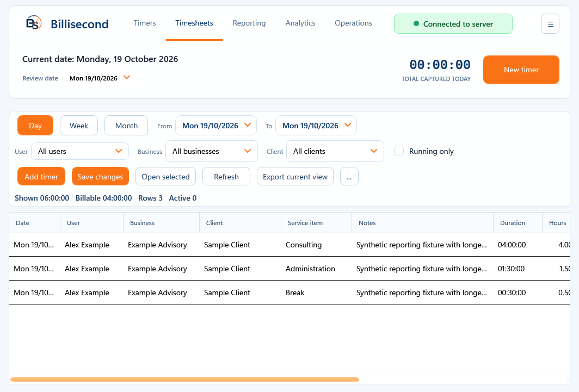This screenshot has height=392, width=579.
Task: Enable the Running only checkbox
Action: (x=399, y=151)
